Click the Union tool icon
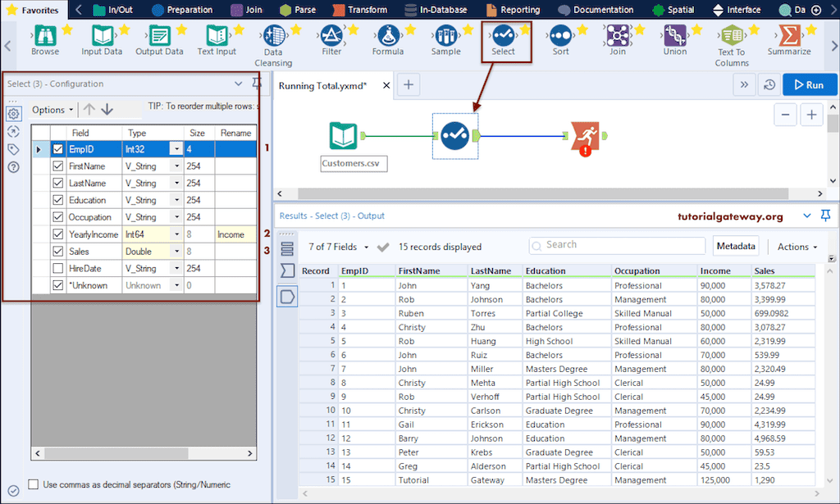The image size is (840, 504). coord(674,37)
